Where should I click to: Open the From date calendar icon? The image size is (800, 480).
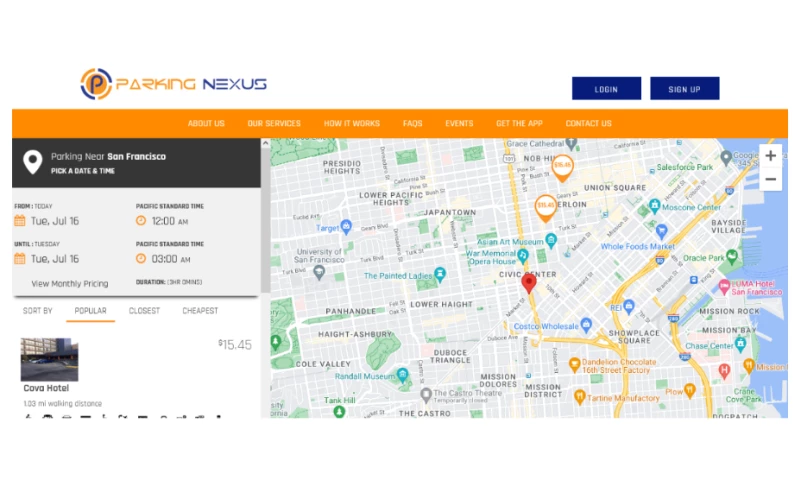(x=19, y=221)
